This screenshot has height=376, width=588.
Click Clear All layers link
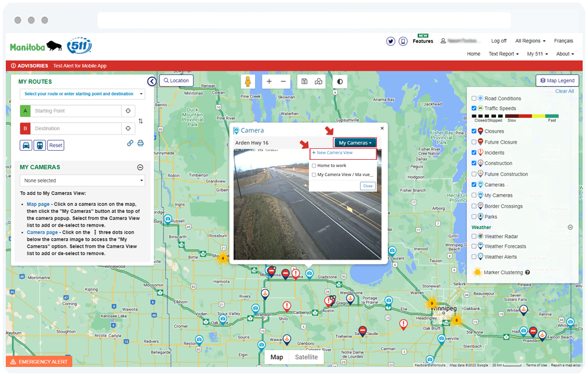click(x=565, y=91)
